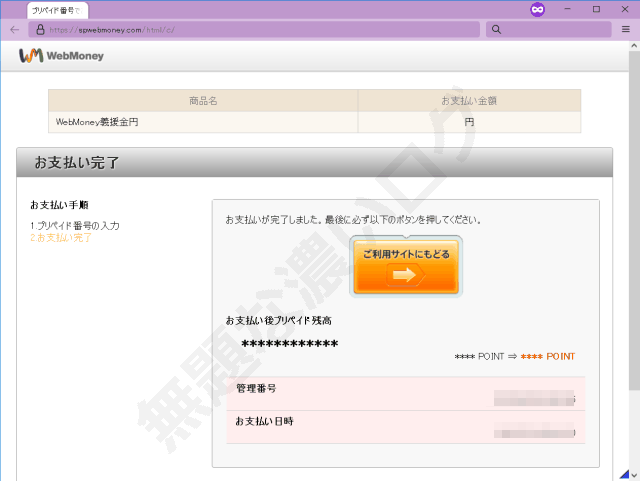Screen dimensions: 640x481
Task: Click the vertical scrollbar thumb
Action: pyautogui.click(x=634, y=220)
